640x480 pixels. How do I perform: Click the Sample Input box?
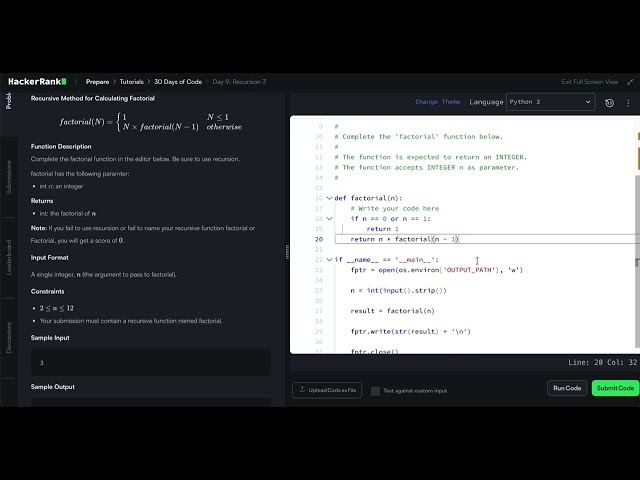pos(151,362)
